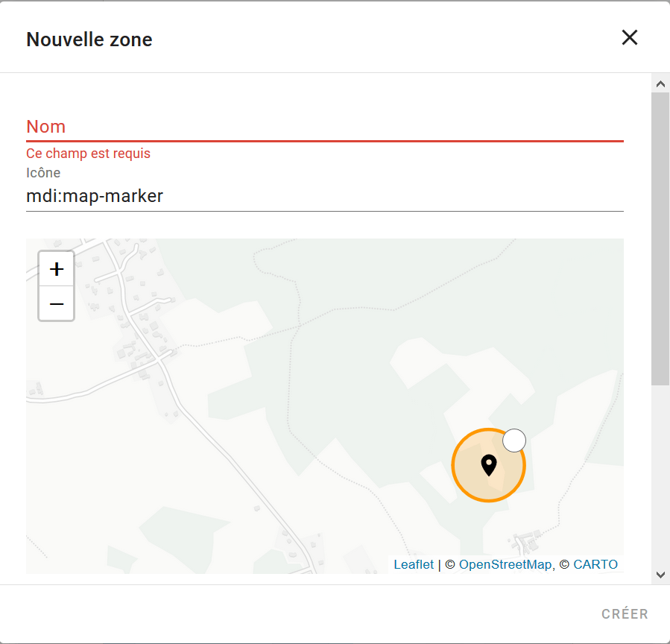670x644 pixels.
Task: Click the CRÉER button
Action: [625, 613]
